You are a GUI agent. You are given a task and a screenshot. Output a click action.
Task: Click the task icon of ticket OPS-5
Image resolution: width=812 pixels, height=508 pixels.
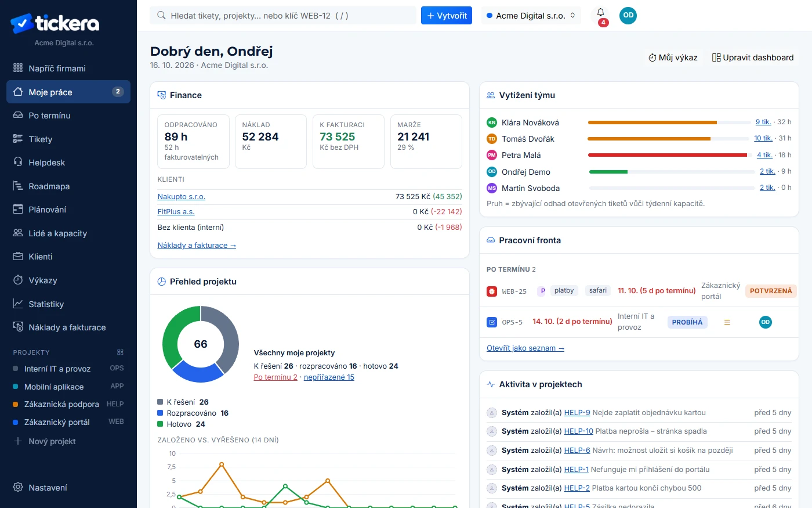click(492, 322)
